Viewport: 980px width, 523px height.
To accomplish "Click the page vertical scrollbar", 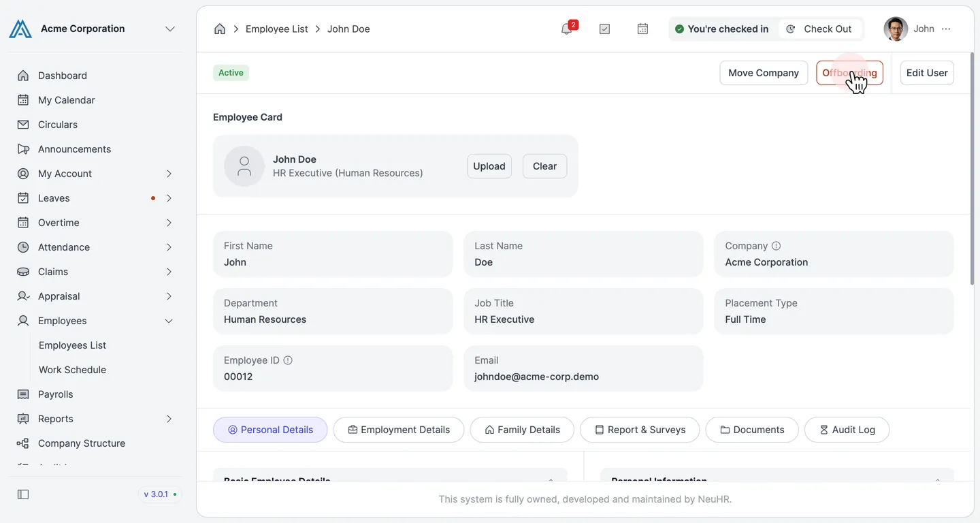I will click(973, 170).
